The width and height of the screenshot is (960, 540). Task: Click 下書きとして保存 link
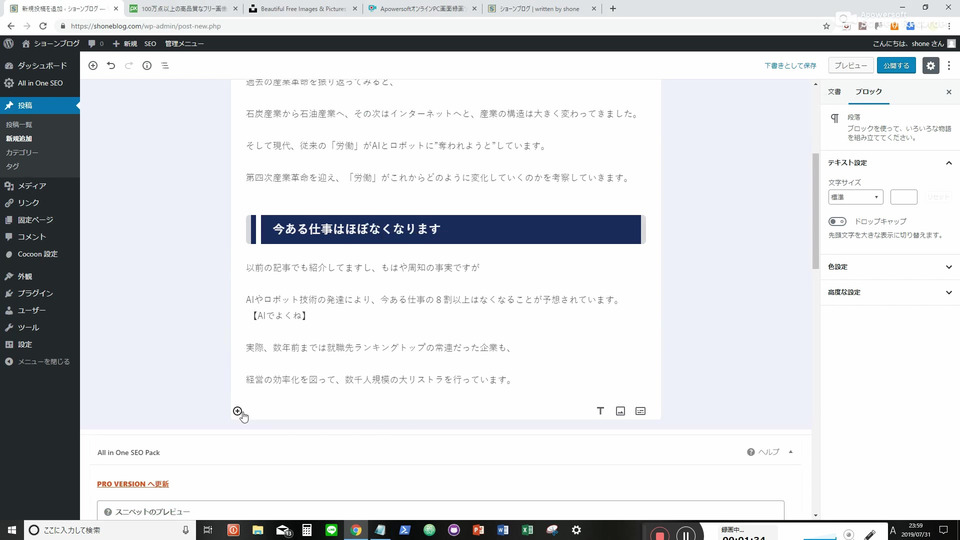(790, 66)
